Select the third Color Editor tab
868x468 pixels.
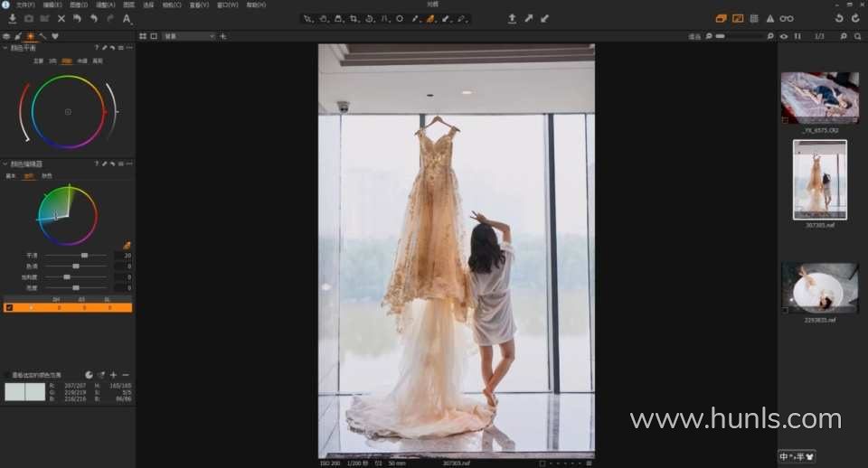47,176
